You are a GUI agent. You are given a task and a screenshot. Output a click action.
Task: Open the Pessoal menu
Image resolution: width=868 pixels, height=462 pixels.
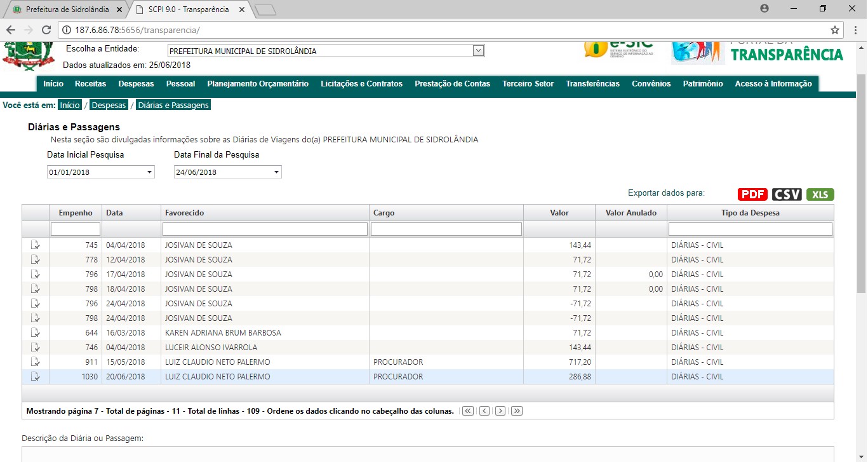pyautogui.click(x=181, y=84)
